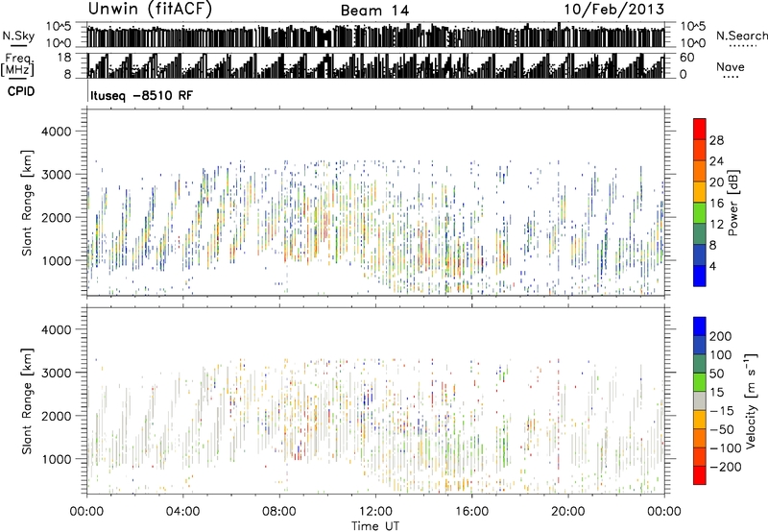
Task: Click the velocity panel '3000' range tick
Action: tap(56, 373)
